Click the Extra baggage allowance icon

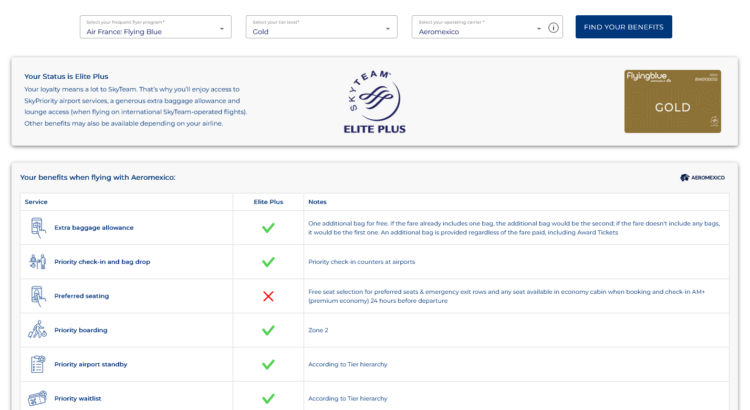(x=38, y=228)
